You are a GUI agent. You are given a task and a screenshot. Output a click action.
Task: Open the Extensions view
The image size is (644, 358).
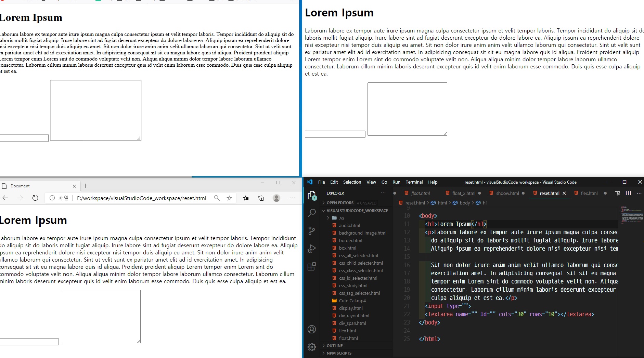click(312, 266)
